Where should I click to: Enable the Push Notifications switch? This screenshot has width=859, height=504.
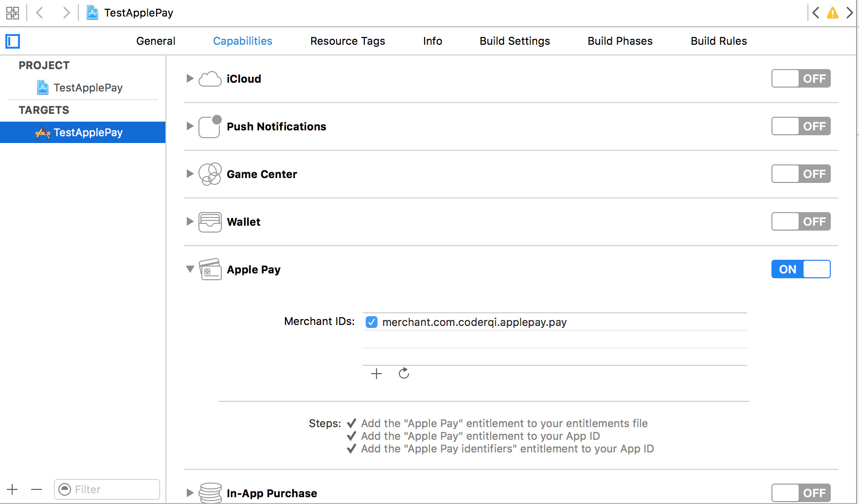(801, 126)
